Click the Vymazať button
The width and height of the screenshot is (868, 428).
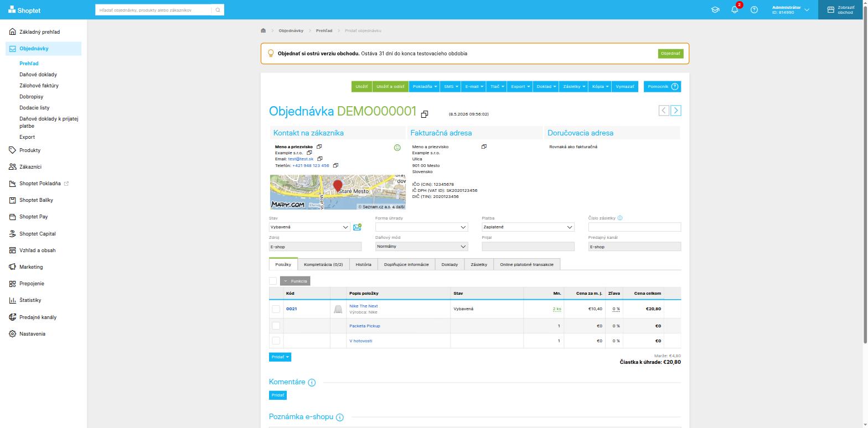point(625,86)
